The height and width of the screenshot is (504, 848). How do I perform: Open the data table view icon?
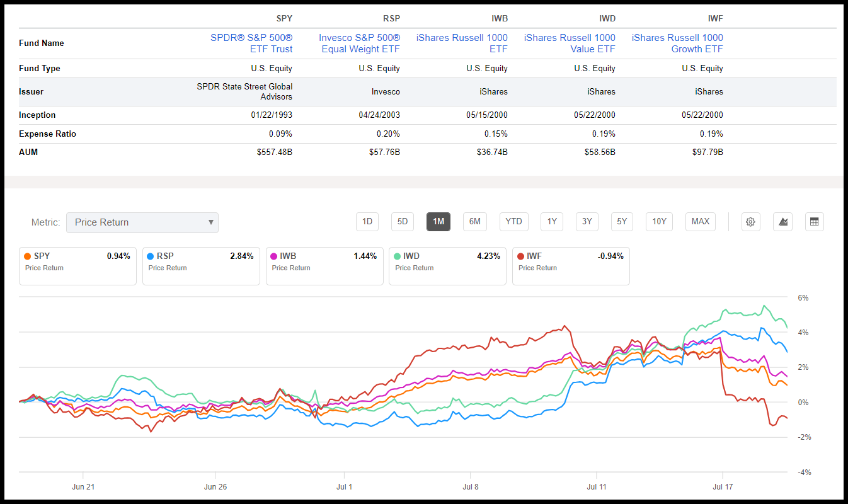814,222
